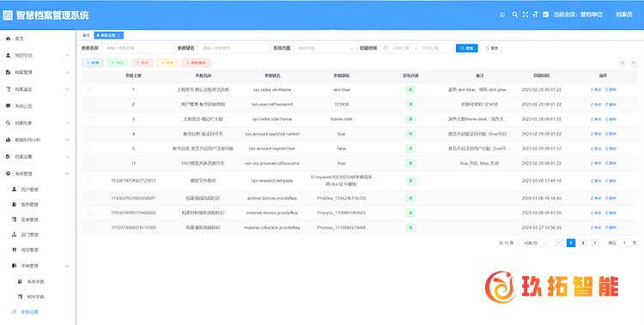
Task: Open the page size dropdown in pagination
Action: (534, 243)
